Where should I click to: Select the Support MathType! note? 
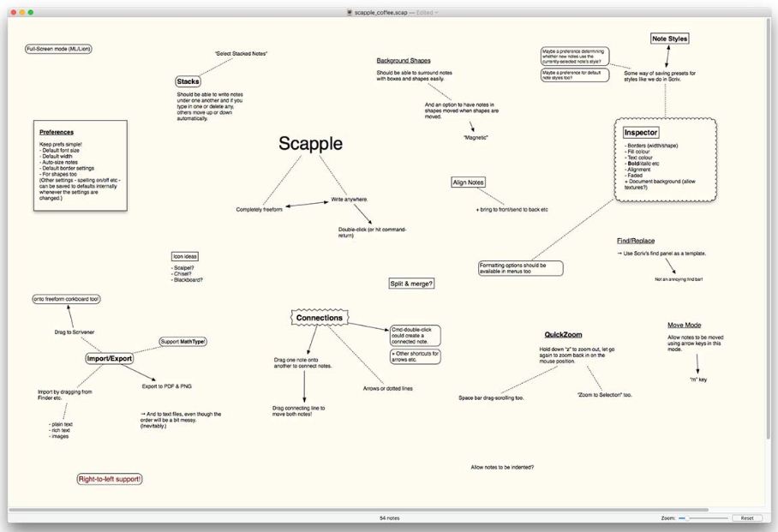click(183, 342)
